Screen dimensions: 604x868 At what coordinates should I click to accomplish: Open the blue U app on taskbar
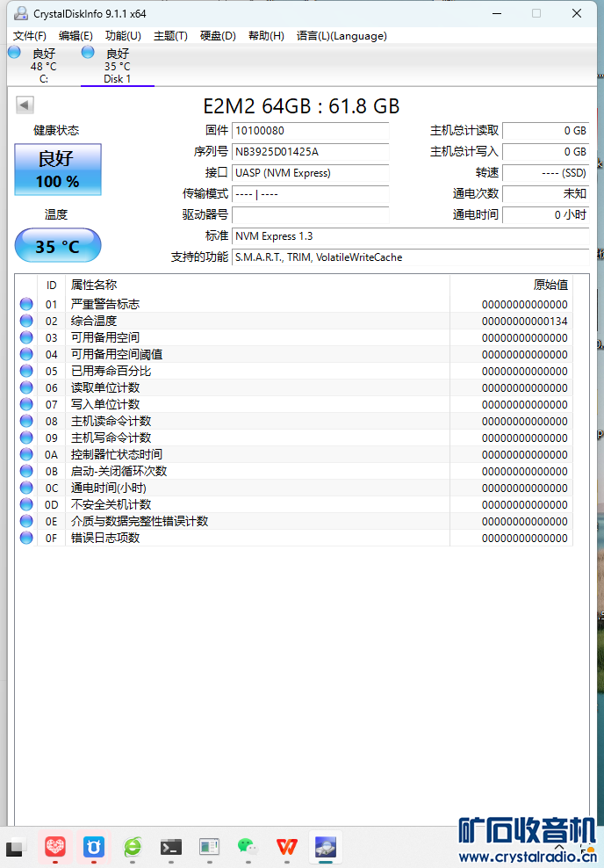tap(93, 846)
